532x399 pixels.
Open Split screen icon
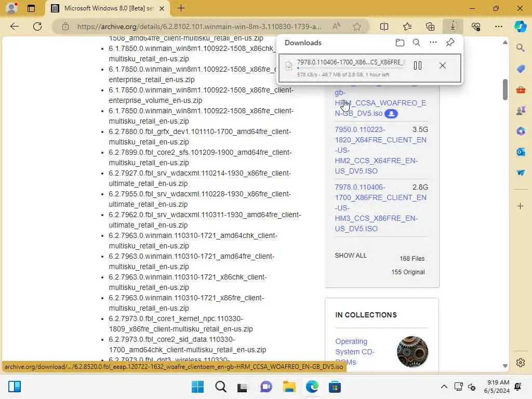[384, 26]
